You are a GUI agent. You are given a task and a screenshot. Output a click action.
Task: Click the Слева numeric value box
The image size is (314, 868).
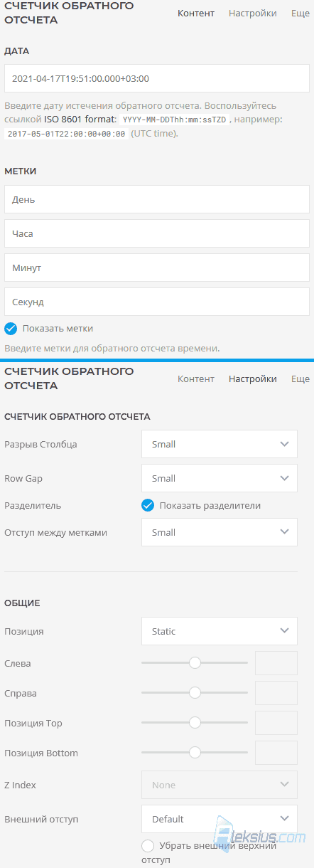point(276,663)
